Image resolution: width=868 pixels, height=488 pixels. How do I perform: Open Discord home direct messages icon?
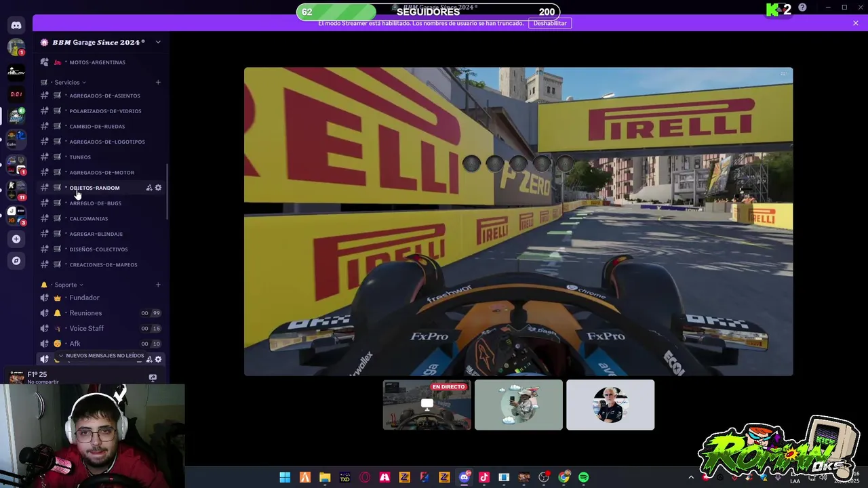click(16, 25)
